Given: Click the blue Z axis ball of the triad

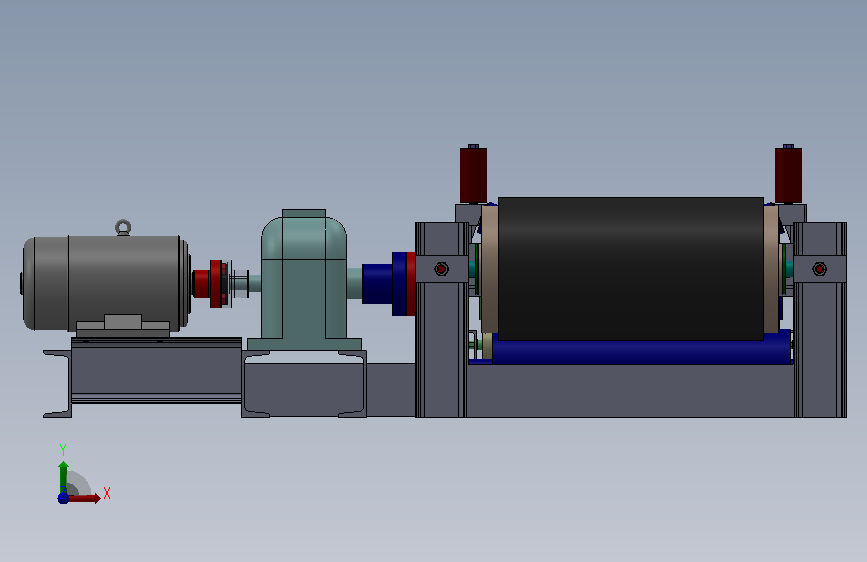Looking at the screenshot, I should (x=63, y=498).
